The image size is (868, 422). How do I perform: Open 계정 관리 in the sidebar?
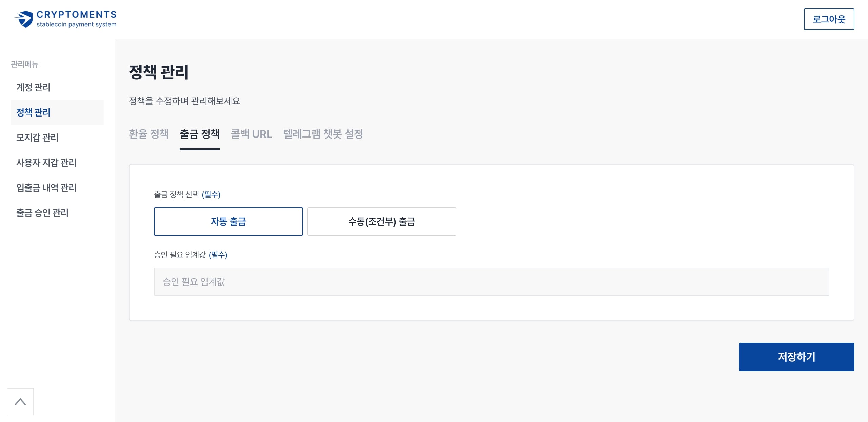[x=33, y=87]
